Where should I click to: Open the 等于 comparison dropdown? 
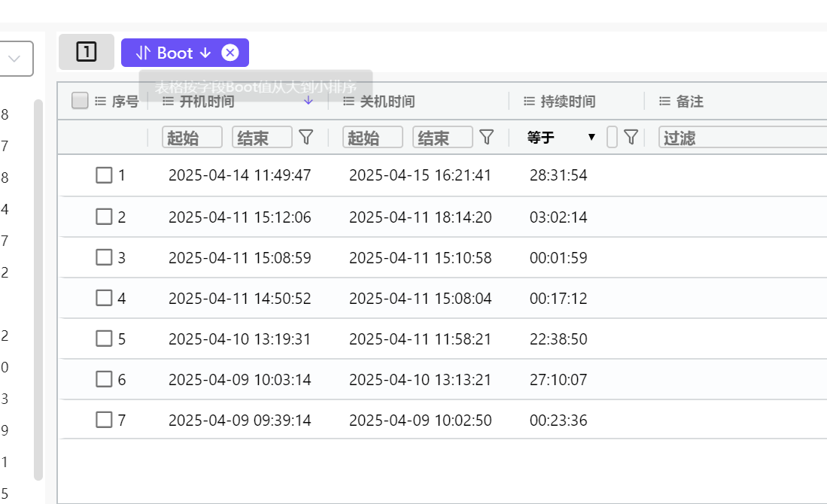pyautogui.click(x=561, y=138)
